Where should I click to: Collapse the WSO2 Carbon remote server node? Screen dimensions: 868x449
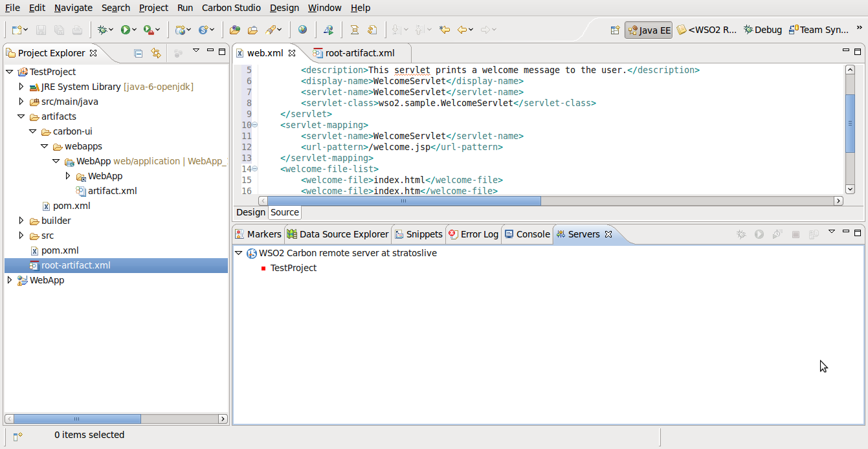(238, 253)
